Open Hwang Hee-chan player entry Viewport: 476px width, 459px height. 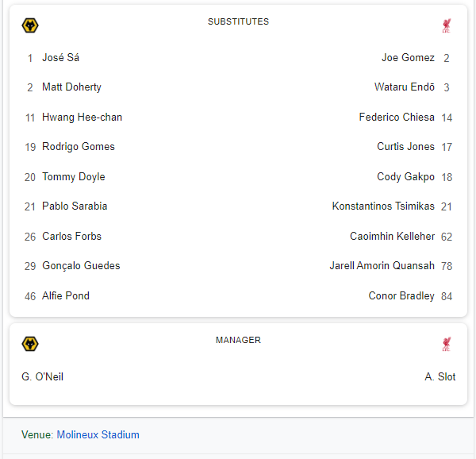[82, 117]
